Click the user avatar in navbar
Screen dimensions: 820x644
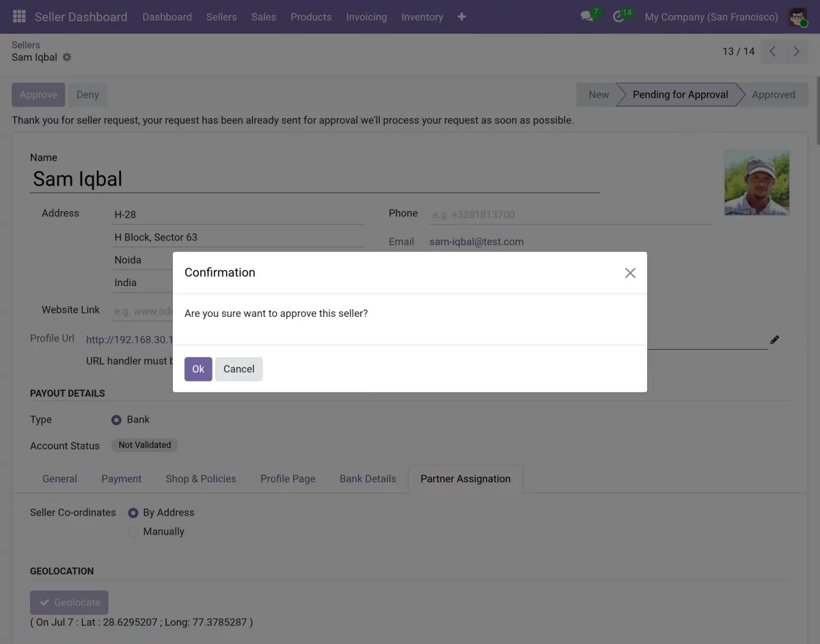[x=797, y=16]
